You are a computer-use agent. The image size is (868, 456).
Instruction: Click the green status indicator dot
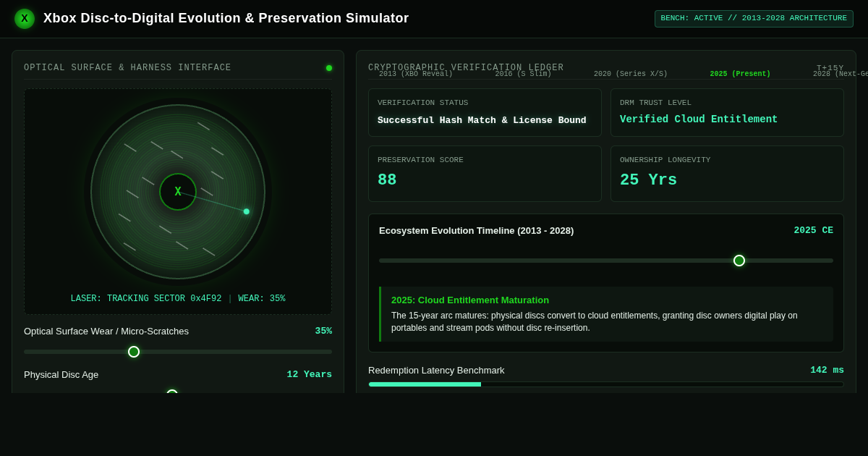329,68
